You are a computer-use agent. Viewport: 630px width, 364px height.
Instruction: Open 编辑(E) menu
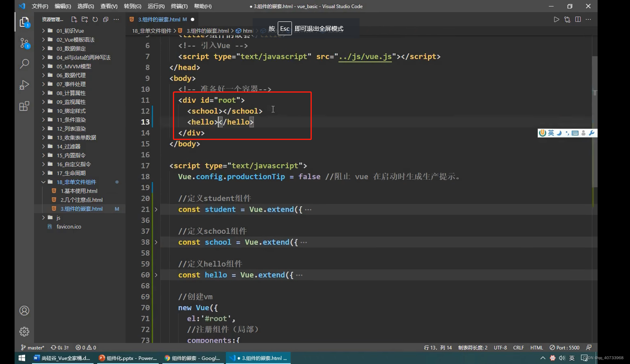[63, 6]
